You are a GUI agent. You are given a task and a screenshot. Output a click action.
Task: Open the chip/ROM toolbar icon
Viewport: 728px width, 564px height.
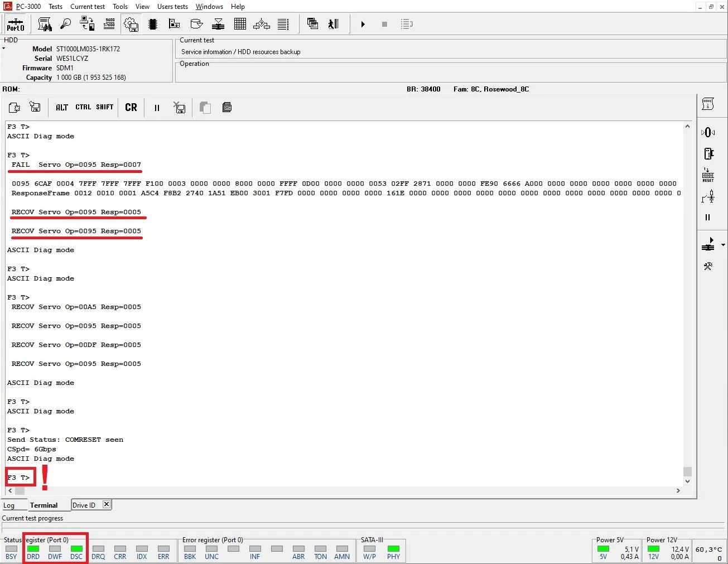(153, 24)
